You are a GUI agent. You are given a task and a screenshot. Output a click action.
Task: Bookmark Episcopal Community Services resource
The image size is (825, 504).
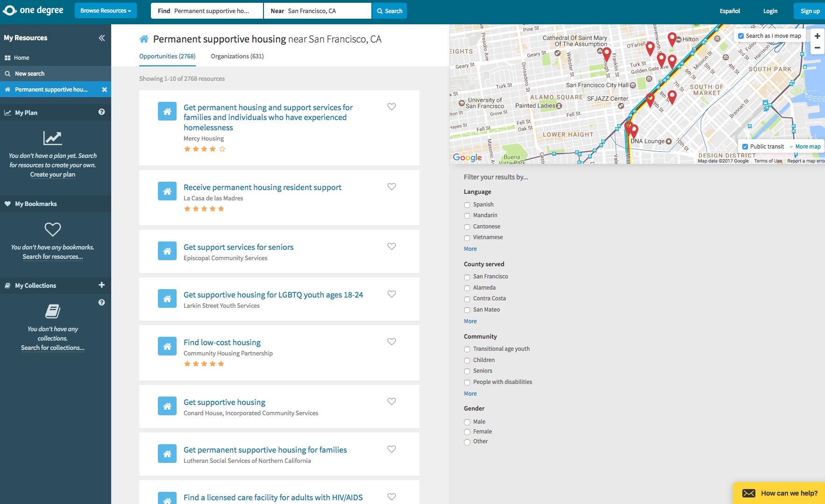391,246
